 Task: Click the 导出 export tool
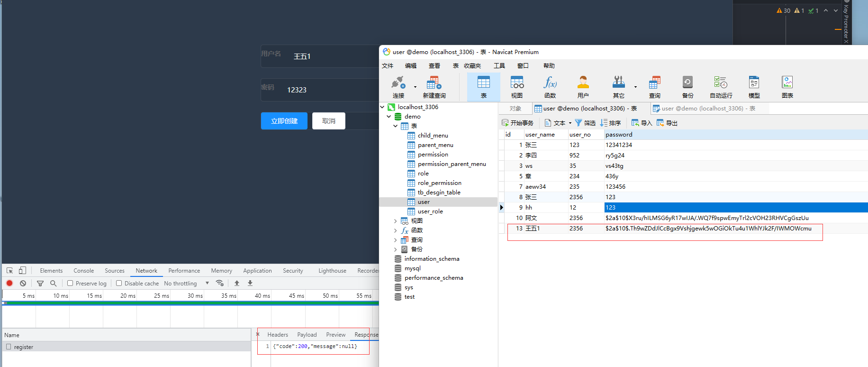click(667, 123)
